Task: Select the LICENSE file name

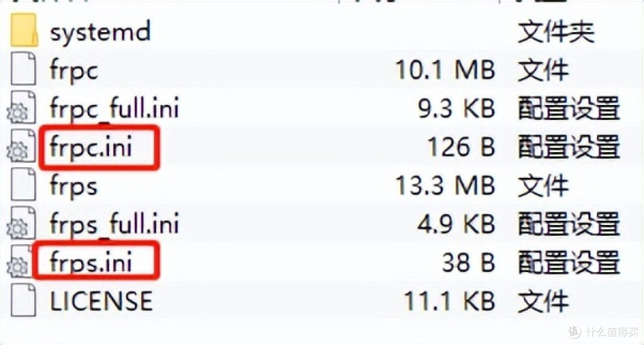Action: (x=101, y=301)
